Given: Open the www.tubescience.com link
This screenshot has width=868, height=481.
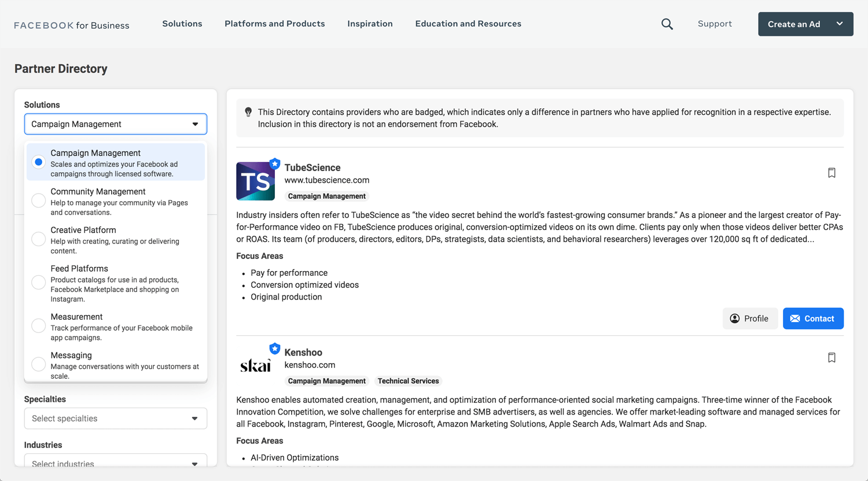Looking at the screenshot, I should [327, 180].
